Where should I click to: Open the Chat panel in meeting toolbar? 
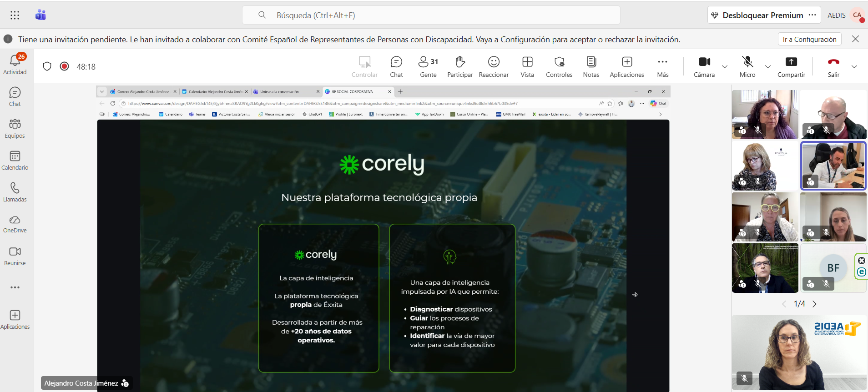pos(396,66)
